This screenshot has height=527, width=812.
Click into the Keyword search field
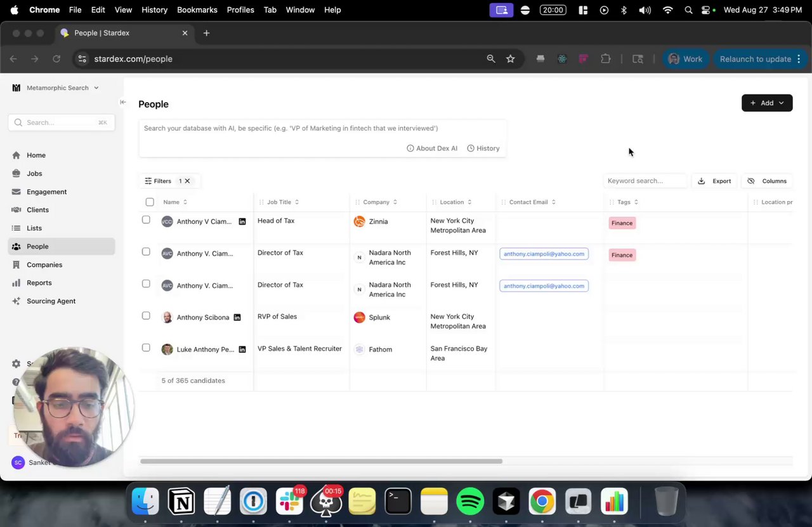click(645, 181)
